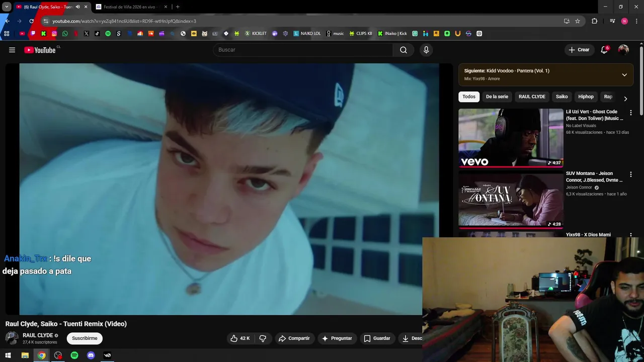
Task: Select the RAUL CLYDE filter chip
Action: [532, 97]
